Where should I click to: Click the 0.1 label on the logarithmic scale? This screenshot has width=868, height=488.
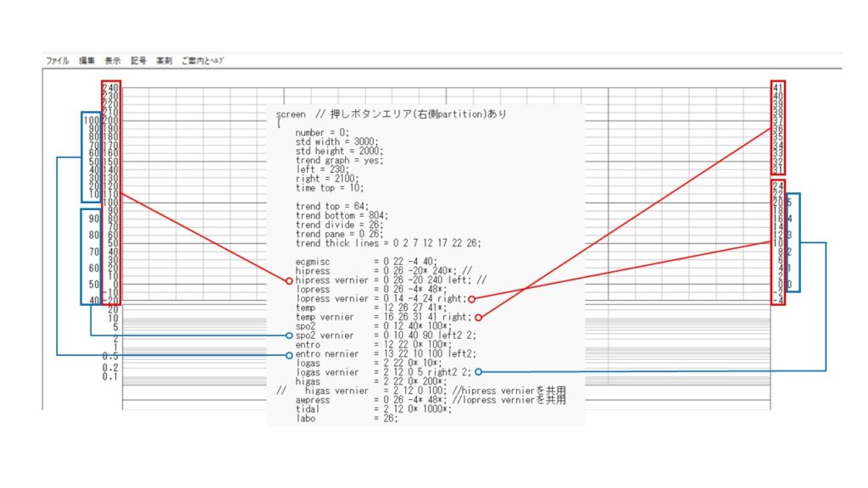point(110,376)
